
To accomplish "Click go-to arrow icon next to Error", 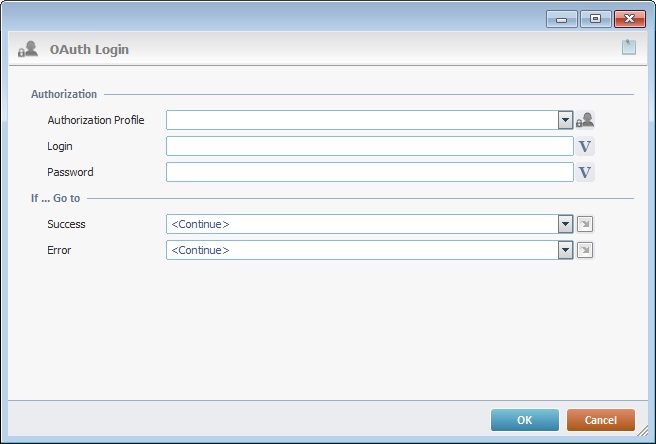I will tap(585, 250).
